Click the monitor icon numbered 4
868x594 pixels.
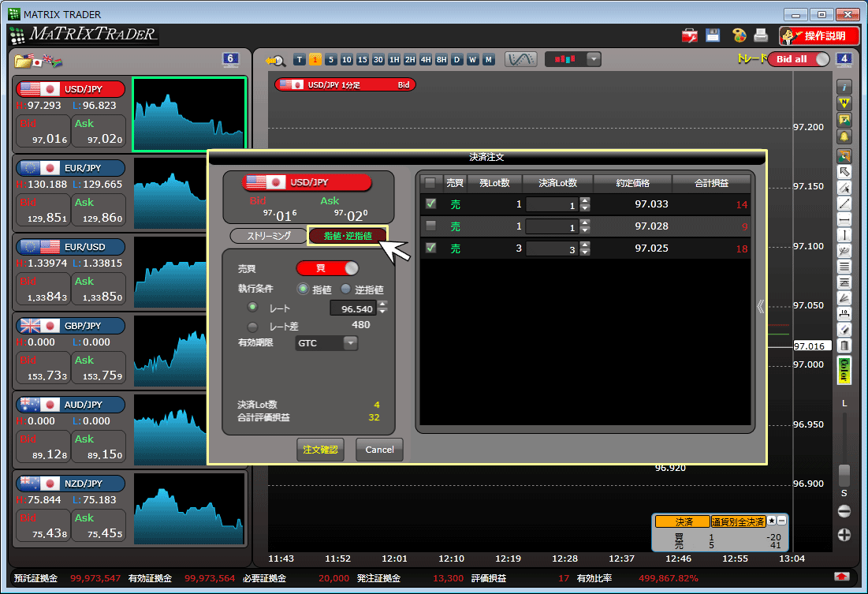(x=844, y=59)
